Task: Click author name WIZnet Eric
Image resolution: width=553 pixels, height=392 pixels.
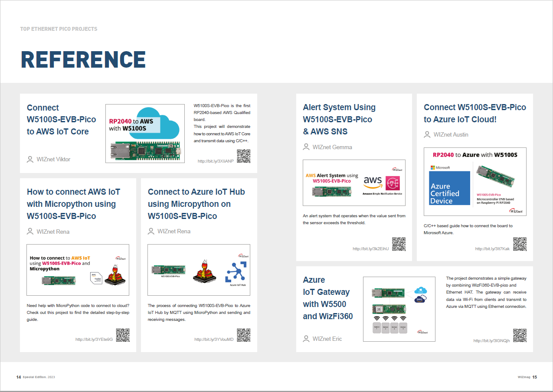Action: (327, 339)
